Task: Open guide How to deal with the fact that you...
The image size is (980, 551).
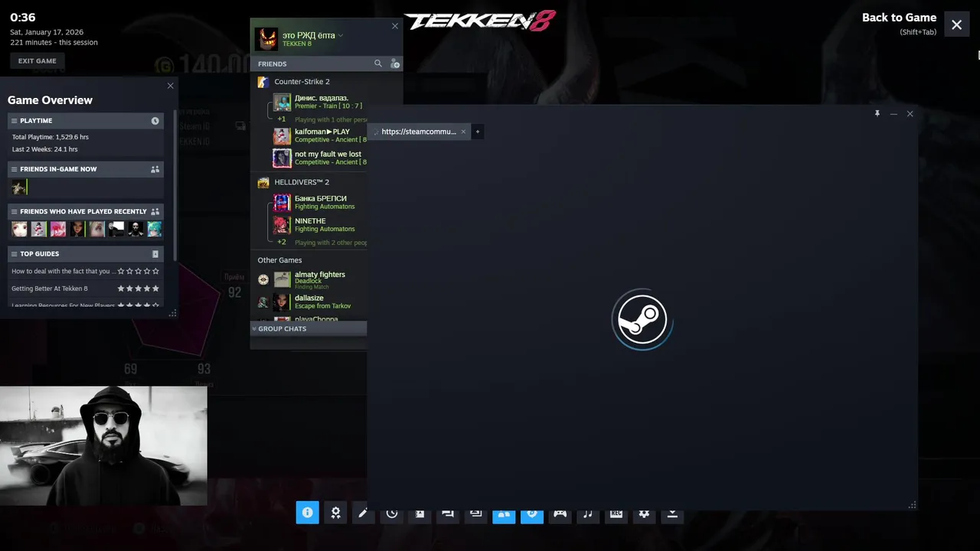Action: 64,271
